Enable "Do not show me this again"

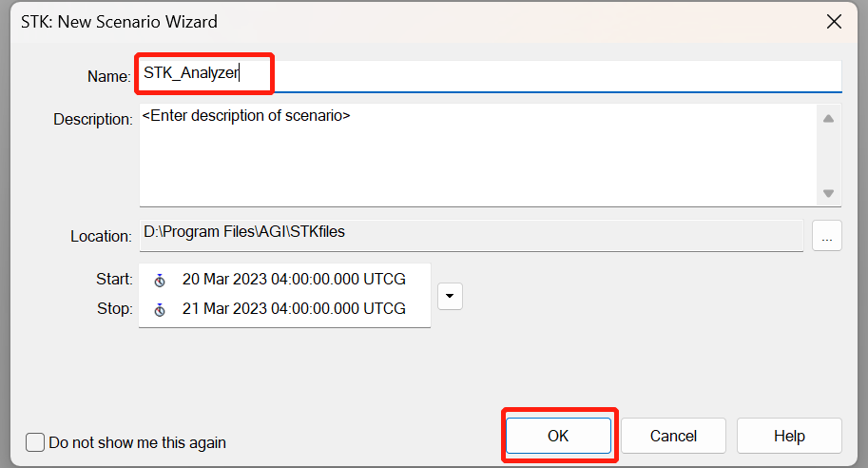35,442
